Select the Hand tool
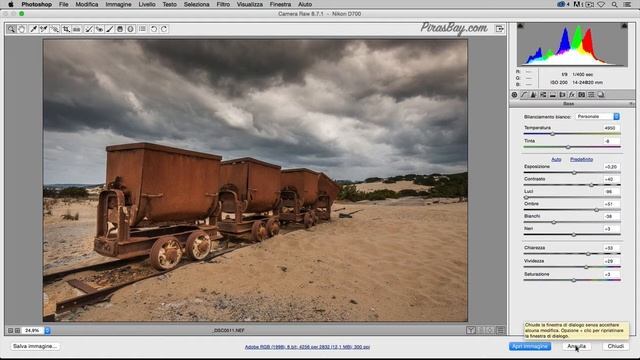Screen dimensions: 640x360 pyautogui.click(x=22, y=29)
